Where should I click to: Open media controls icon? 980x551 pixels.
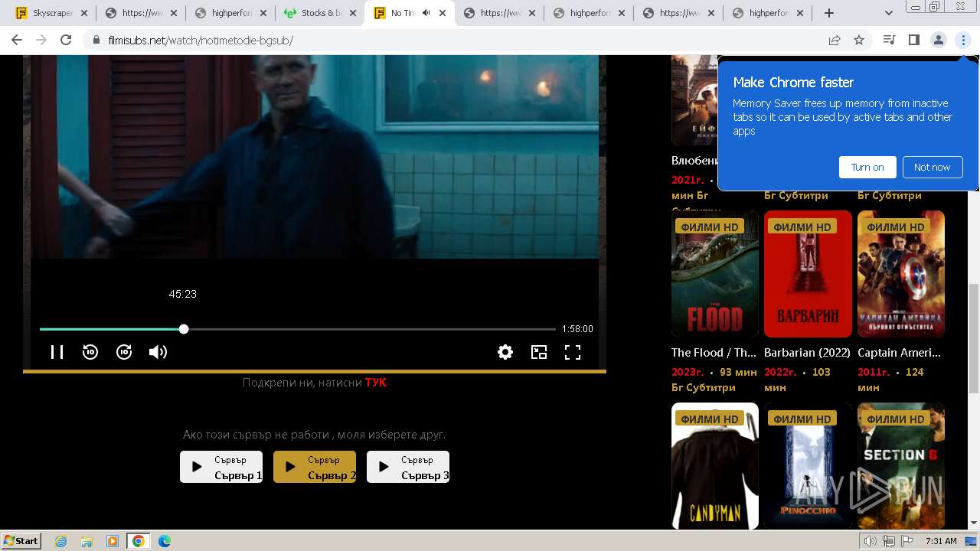pos(889,41)
